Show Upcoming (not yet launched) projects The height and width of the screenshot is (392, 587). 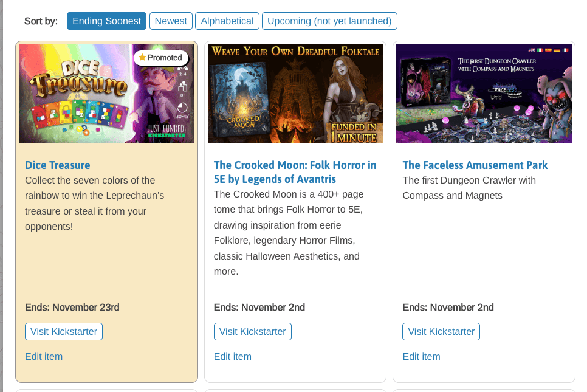coord(329,21)
